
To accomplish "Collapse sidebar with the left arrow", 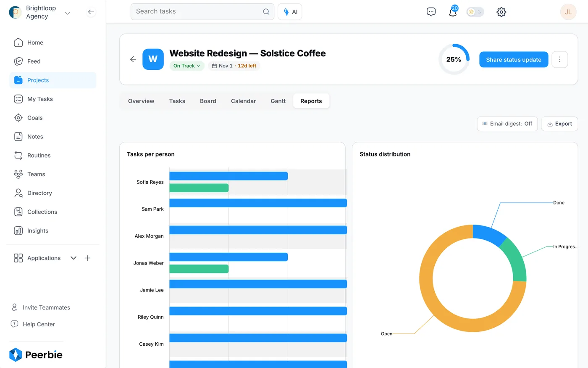I will click(91, 12).
